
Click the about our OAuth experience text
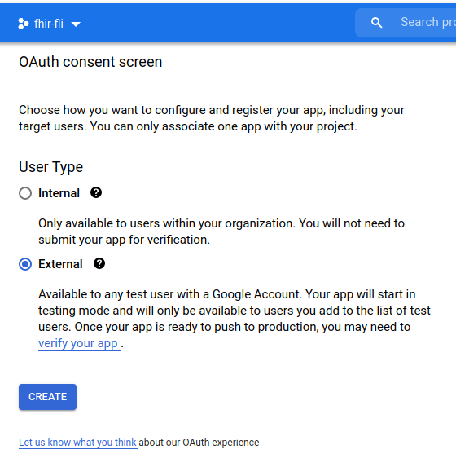click(199, 443)
